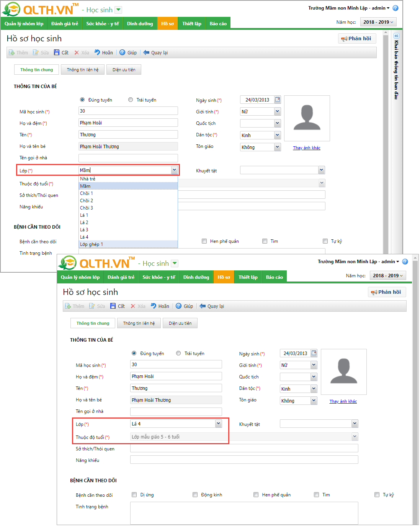Click the Giúp help icon in bottom window
Image resolution: width=420 pixels, height=527 pixels.
178,306
